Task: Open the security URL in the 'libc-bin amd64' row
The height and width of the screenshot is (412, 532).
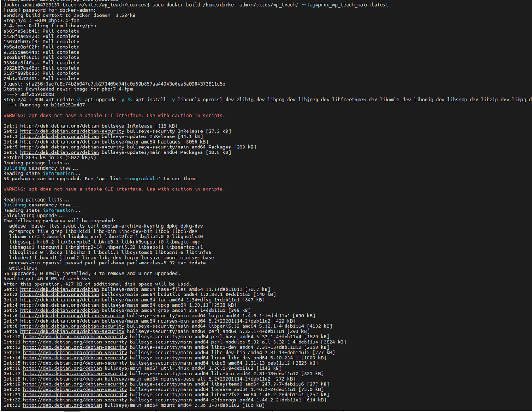Action: tap(75, 373)
